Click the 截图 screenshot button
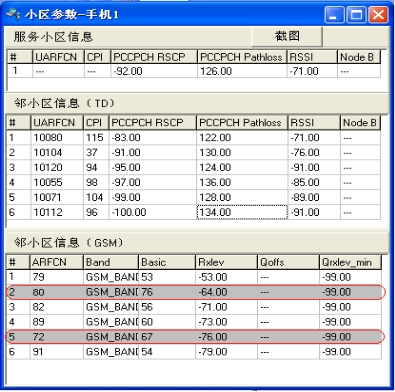Image resolution: width=395 pixels, height=392 pixels. (x=287, y=36)
